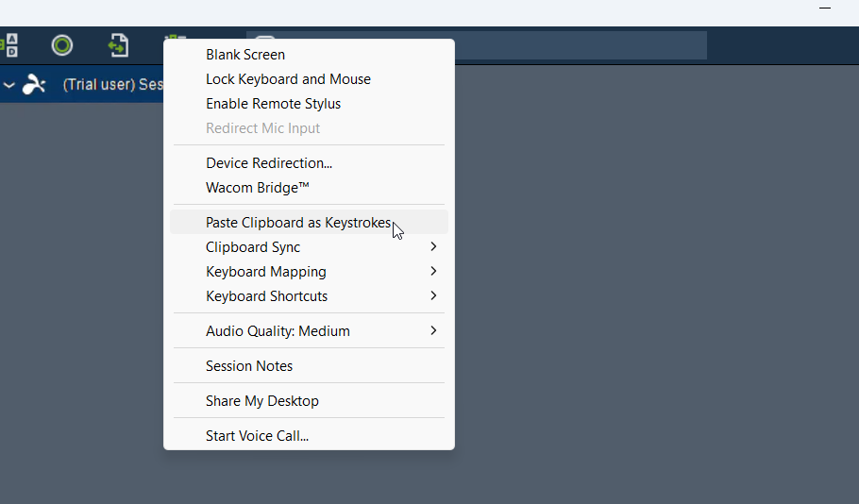859x504 pixels.
Task: Choose Start Voice Call...
Action: [x=309, y=436]
